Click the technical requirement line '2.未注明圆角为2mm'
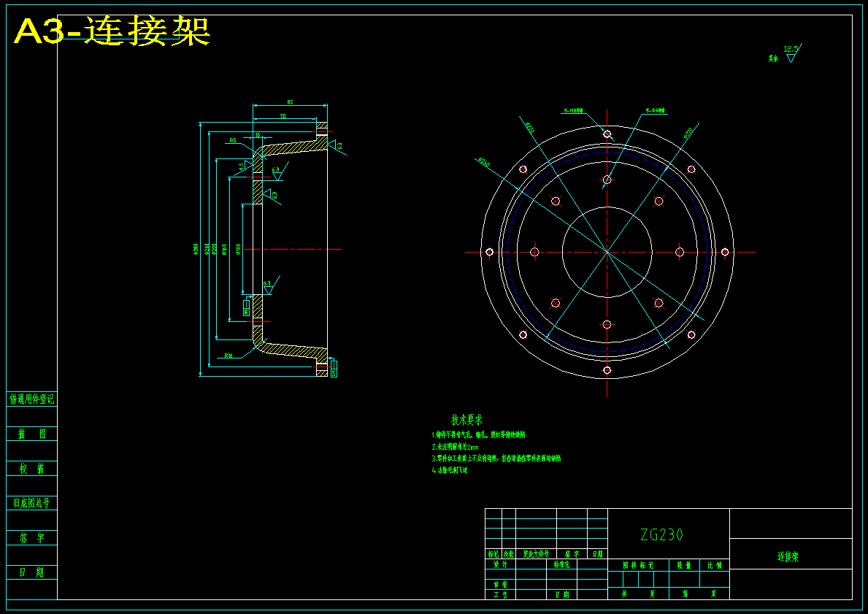Image resolution: width=868 pixels, height=614 pixels. [x=455, y=447]
